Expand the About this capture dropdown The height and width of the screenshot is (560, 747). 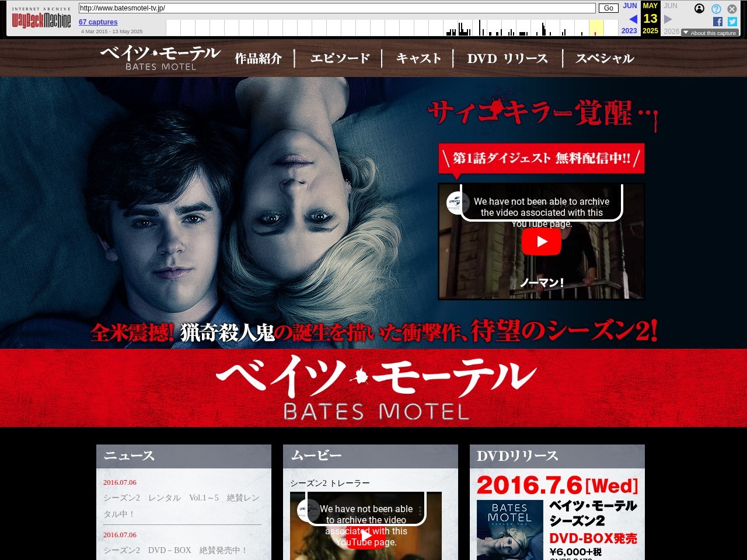(x=710, y=33)
